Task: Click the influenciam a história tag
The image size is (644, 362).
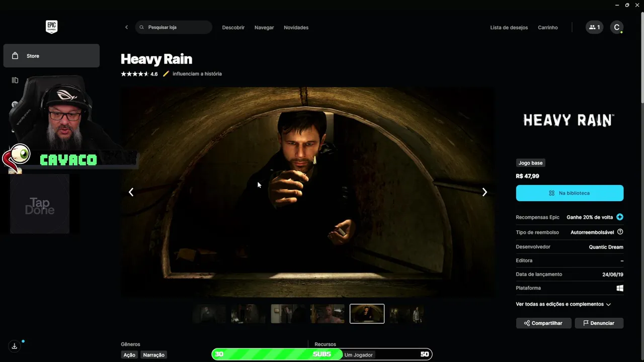Action: tap(197, 74)
